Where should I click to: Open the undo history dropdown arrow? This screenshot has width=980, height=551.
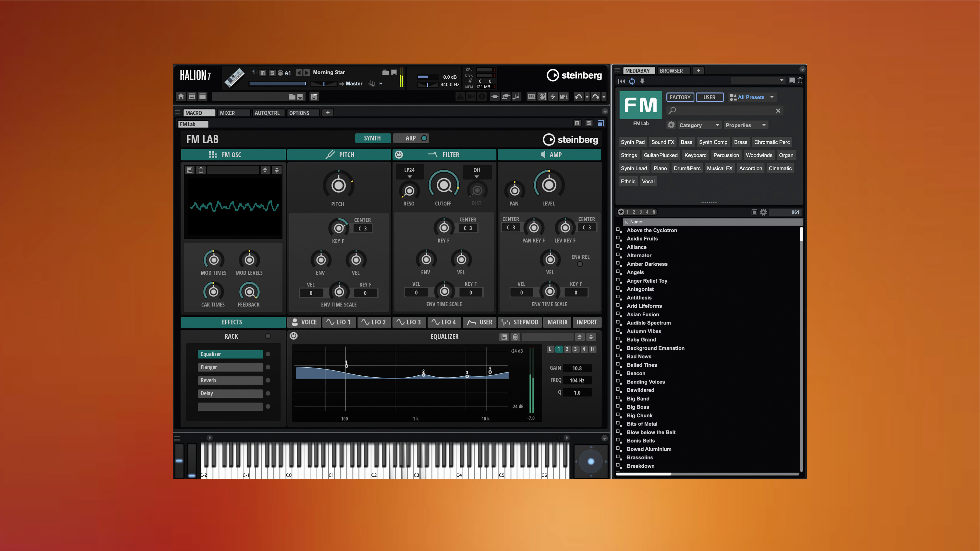click(587, 97)
